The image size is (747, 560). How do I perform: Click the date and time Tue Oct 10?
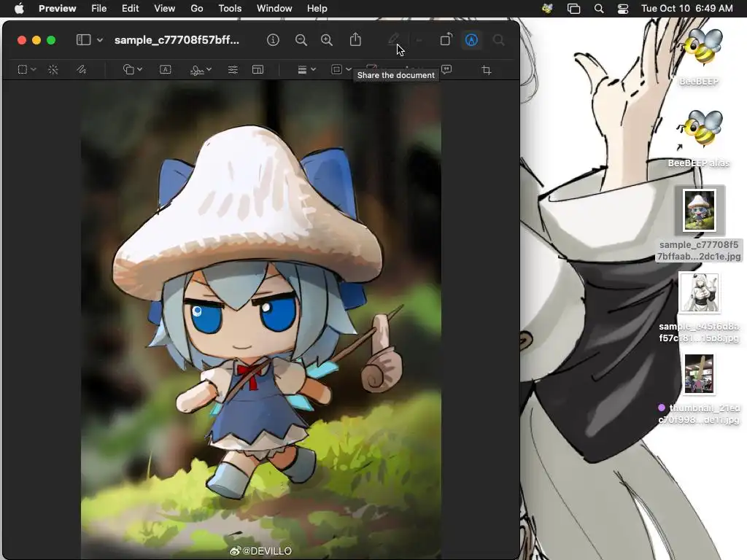687,8
